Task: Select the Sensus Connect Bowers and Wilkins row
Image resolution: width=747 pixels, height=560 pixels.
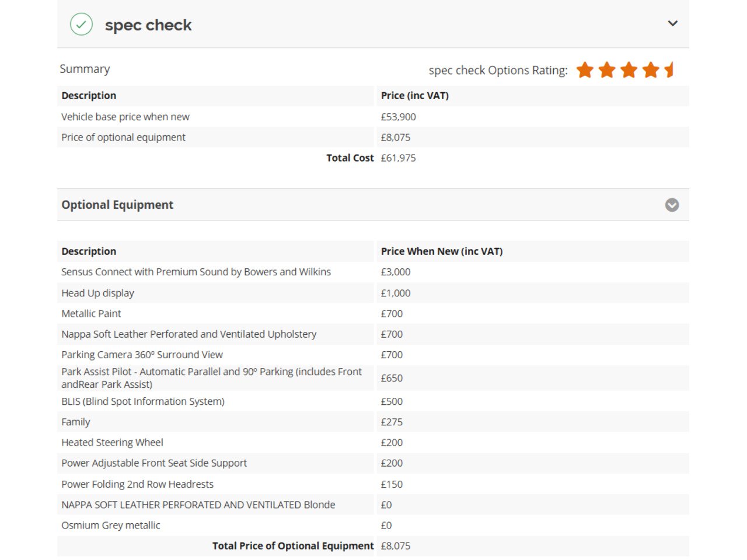Action: click(373, 272)
